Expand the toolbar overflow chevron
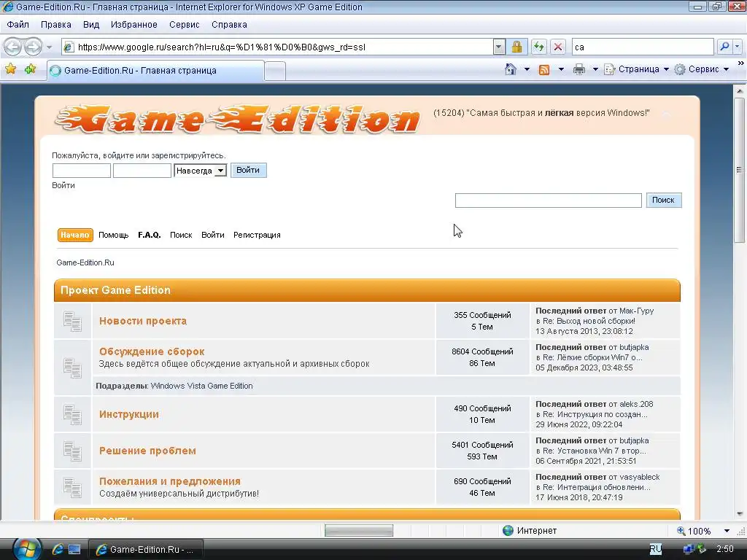747x560 pixels. (741, 63)
